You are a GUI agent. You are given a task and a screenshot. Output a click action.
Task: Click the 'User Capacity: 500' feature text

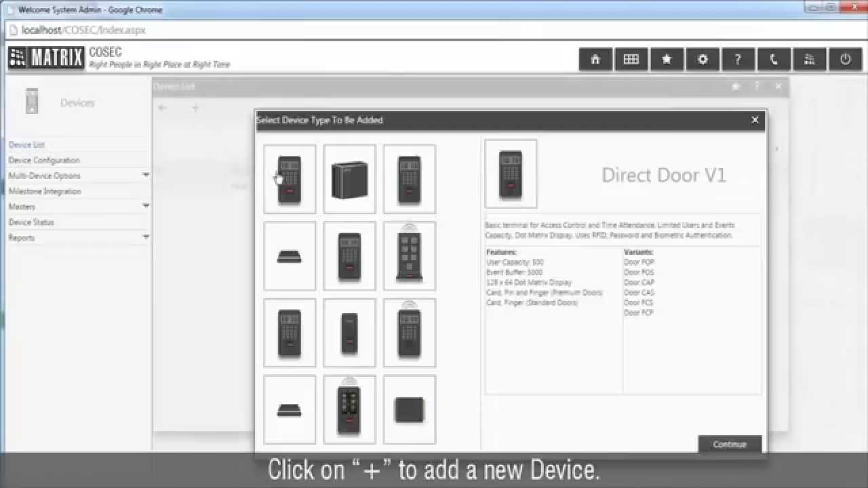point(515,262)
